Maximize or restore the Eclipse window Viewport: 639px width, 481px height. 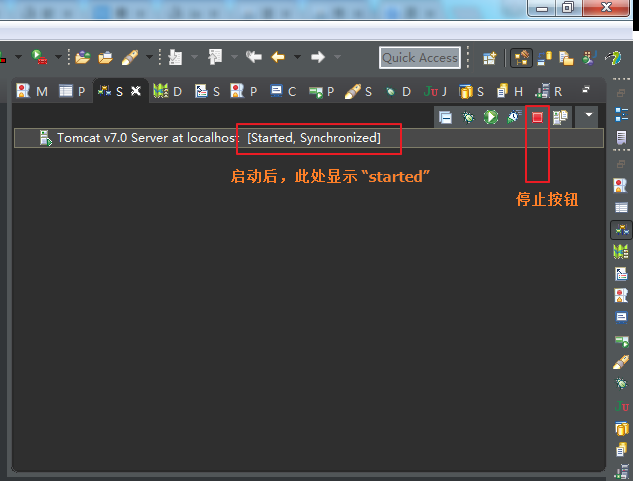tap(567, 7)
